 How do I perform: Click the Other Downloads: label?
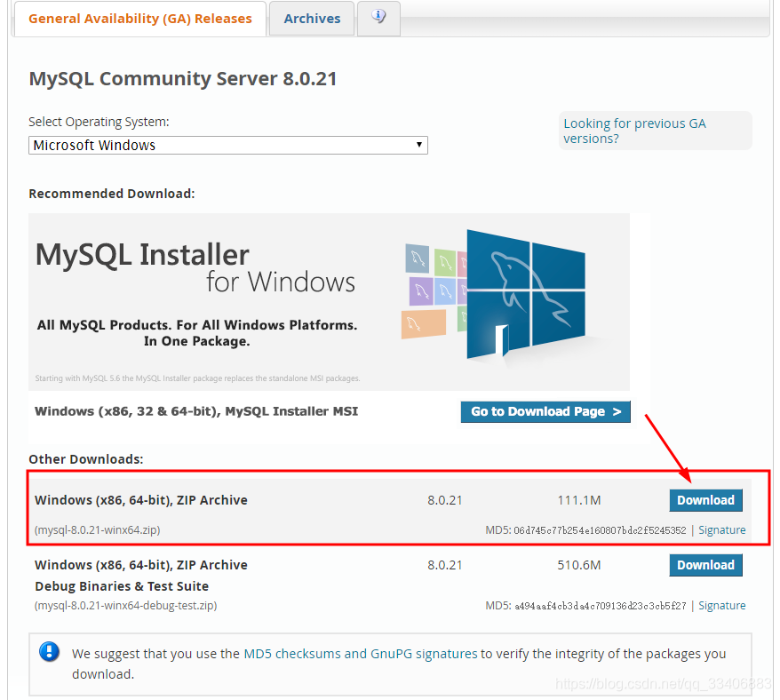[85, 459]
